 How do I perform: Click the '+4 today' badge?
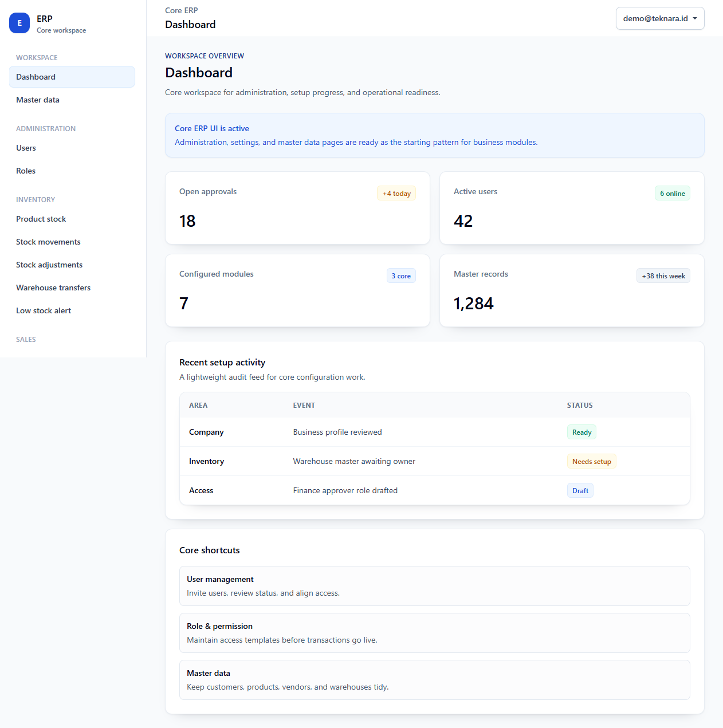point(396,194)
